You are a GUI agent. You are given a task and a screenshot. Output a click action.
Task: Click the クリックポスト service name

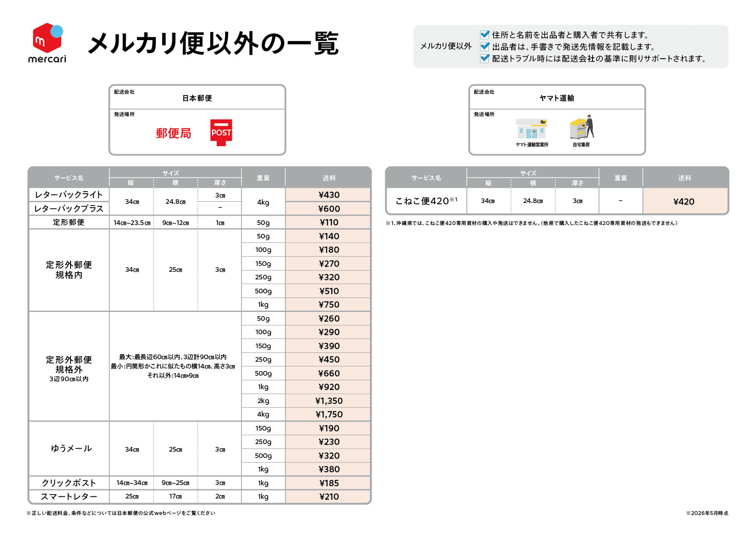click(69, 483)
